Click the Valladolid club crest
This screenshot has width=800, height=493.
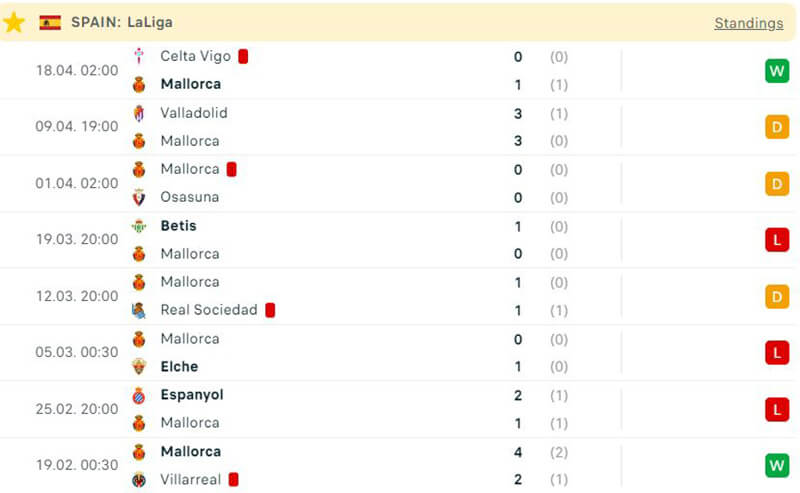[139, 113]
